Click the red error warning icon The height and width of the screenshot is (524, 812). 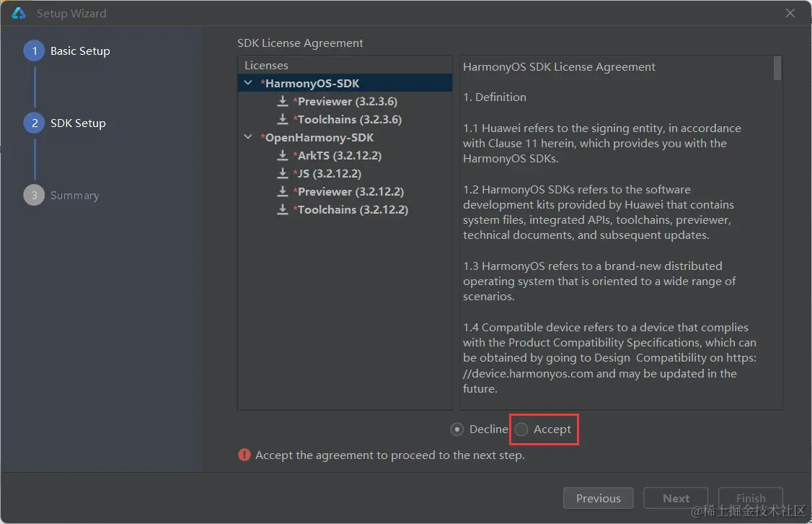pyautogui.click(x=244, y=455)
